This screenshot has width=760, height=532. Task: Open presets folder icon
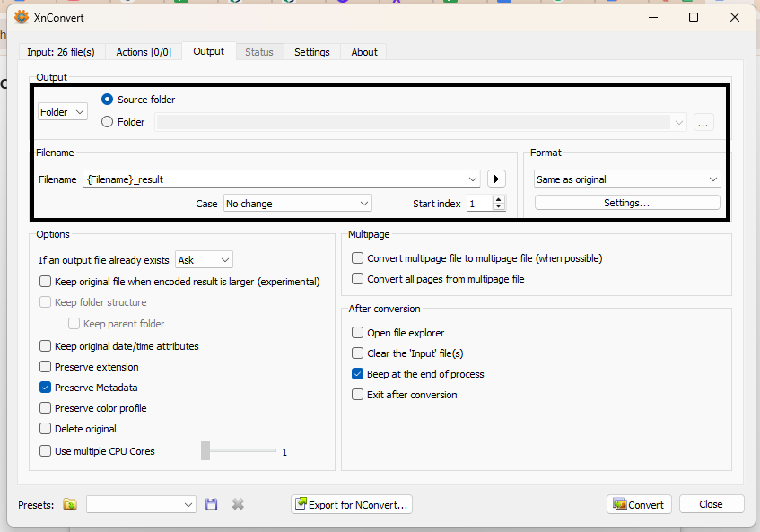70,504
